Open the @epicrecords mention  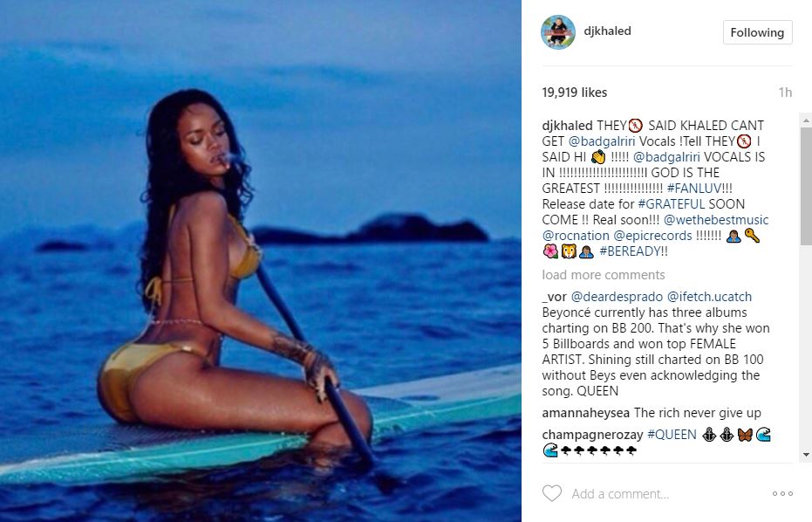[652, 236]
